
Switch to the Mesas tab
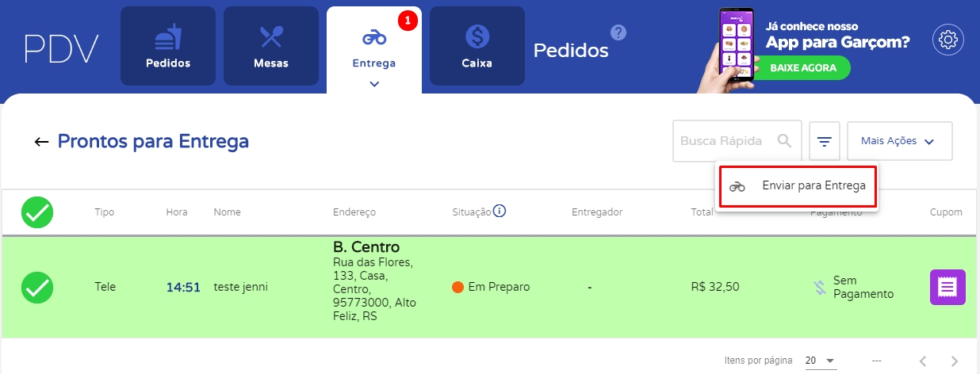tap(271, 46)
